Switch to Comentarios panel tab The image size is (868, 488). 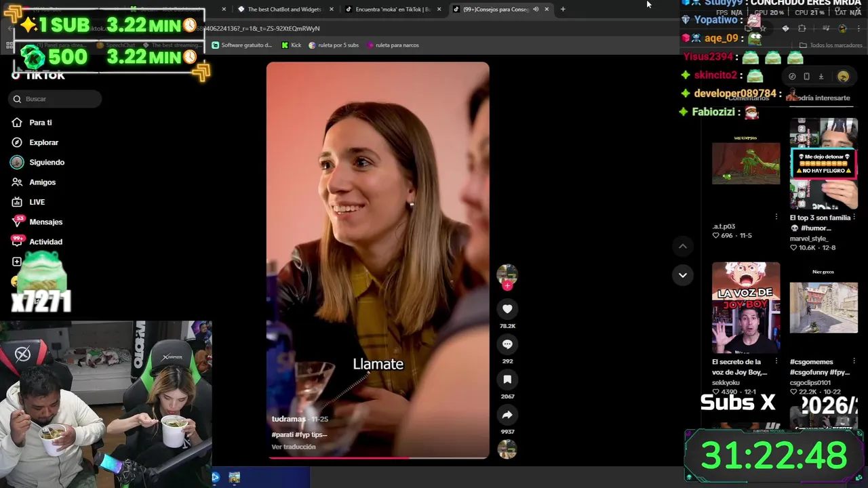[748, 98]
